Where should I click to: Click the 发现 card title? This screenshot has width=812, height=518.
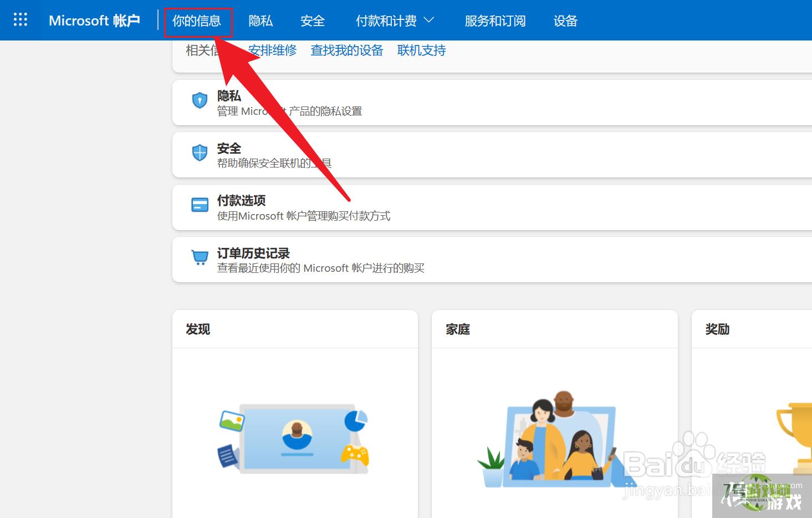198,329
